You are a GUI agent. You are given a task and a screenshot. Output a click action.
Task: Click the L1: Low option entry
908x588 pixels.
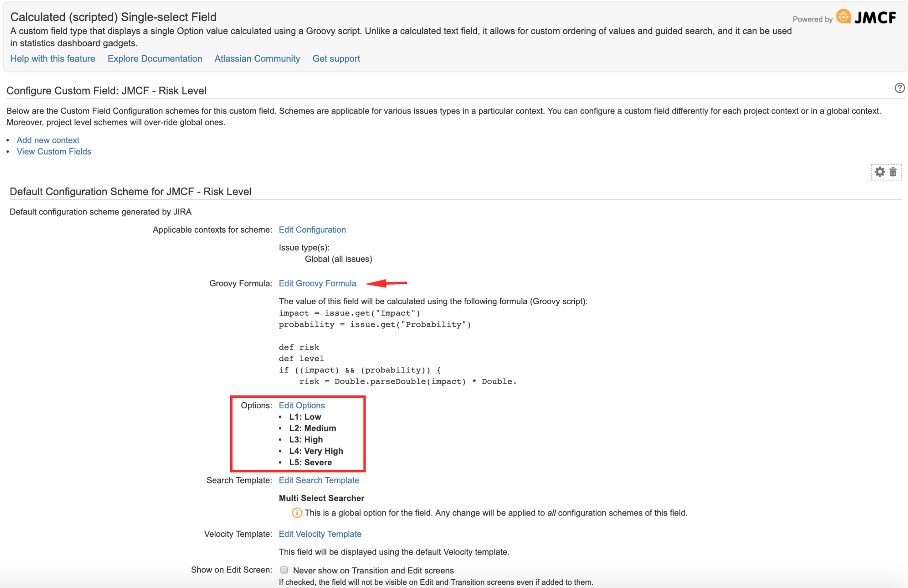tap(305, 417)
